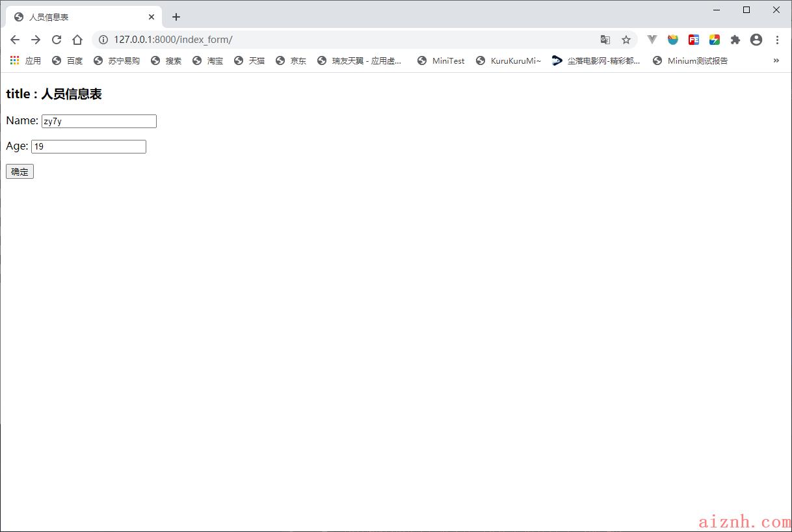View site information icon in address bar

(x=103, y=40)
